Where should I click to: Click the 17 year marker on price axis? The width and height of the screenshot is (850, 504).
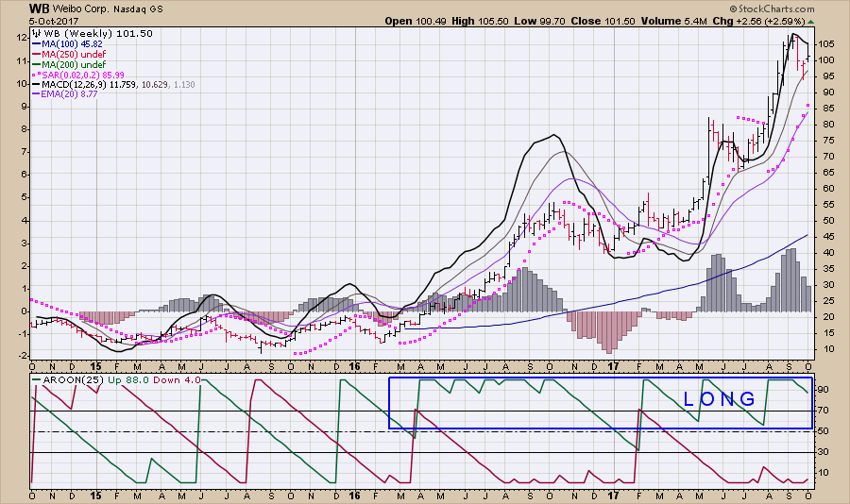click(x=613, y=365)
